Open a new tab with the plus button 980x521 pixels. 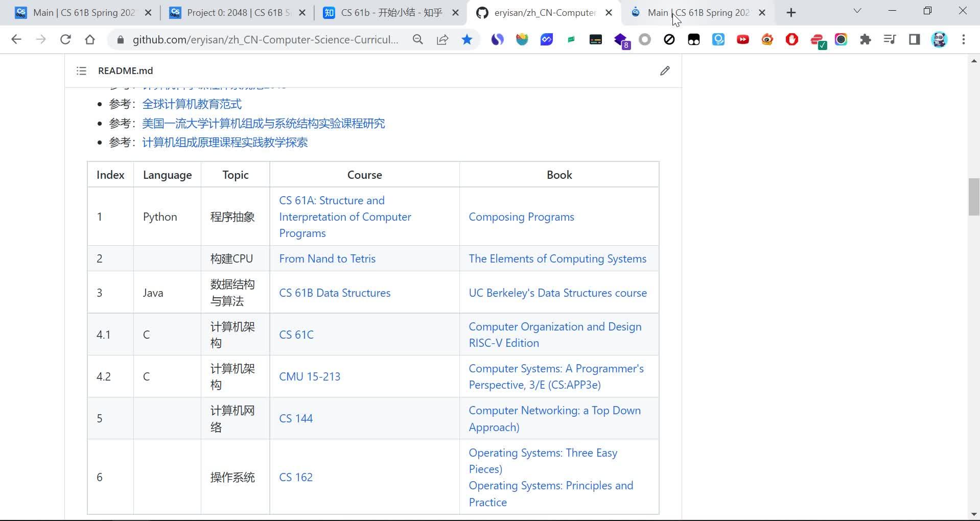point(791,12)
